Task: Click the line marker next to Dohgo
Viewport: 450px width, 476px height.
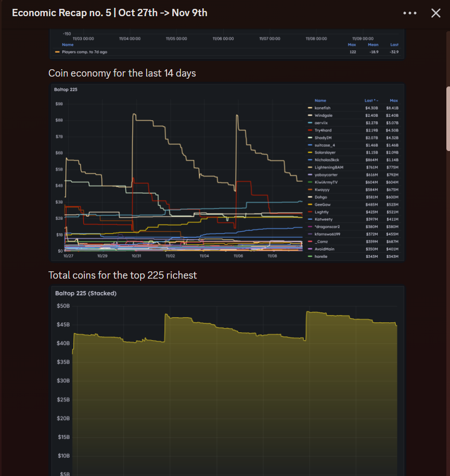Action: click(311, 197)
